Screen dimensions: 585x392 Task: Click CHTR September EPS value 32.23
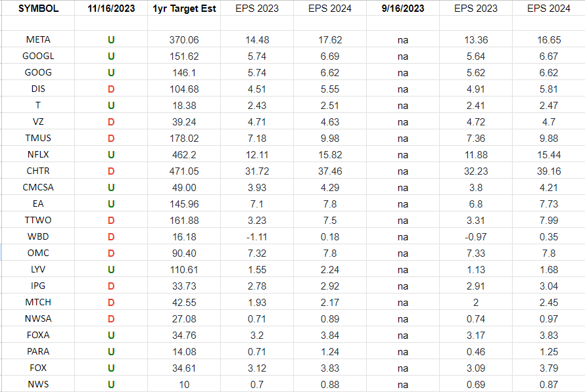click(x=476, y=171)
